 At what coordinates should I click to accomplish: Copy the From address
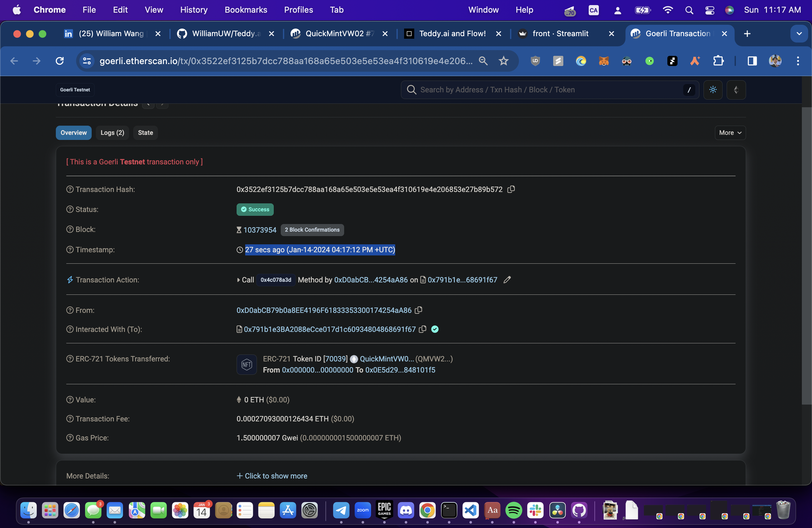click(x=418, y=310)
